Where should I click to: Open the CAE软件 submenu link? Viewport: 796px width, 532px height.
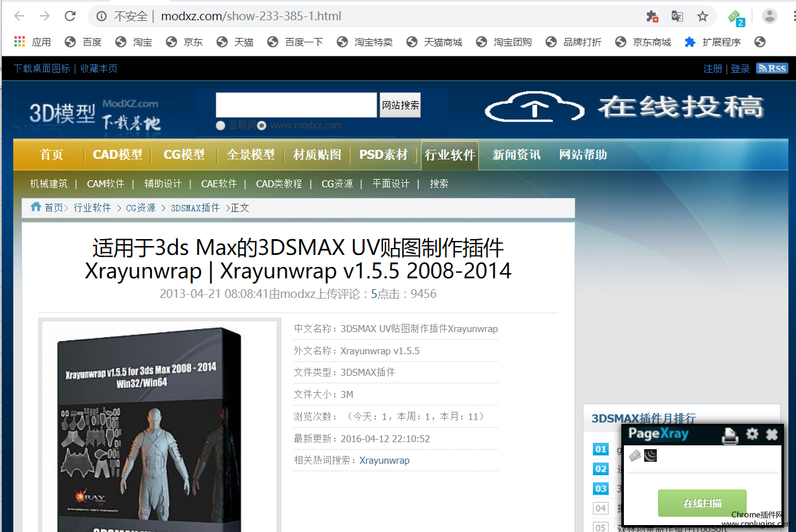[219, 183]
